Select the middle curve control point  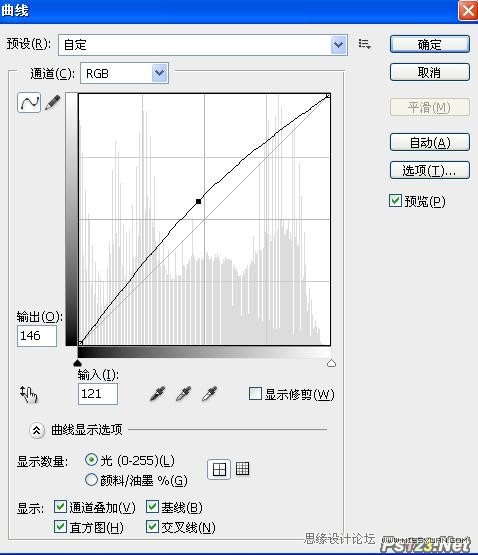(199, 201)
